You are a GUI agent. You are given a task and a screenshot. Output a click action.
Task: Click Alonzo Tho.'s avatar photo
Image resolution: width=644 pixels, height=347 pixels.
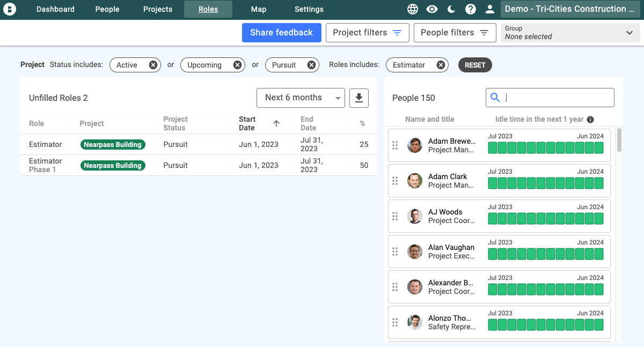coord(415,322)
